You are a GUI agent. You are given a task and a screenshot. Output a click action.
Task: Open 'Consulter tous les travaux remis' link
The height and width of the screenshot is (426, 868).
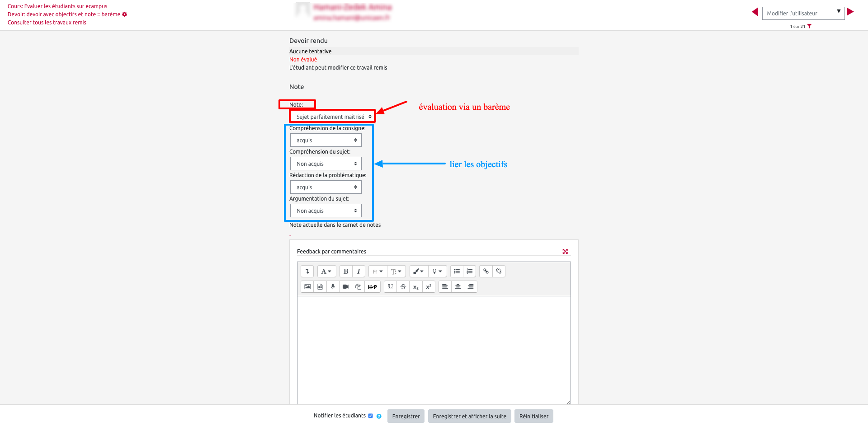pyautogui.click(x=47, y=23)
